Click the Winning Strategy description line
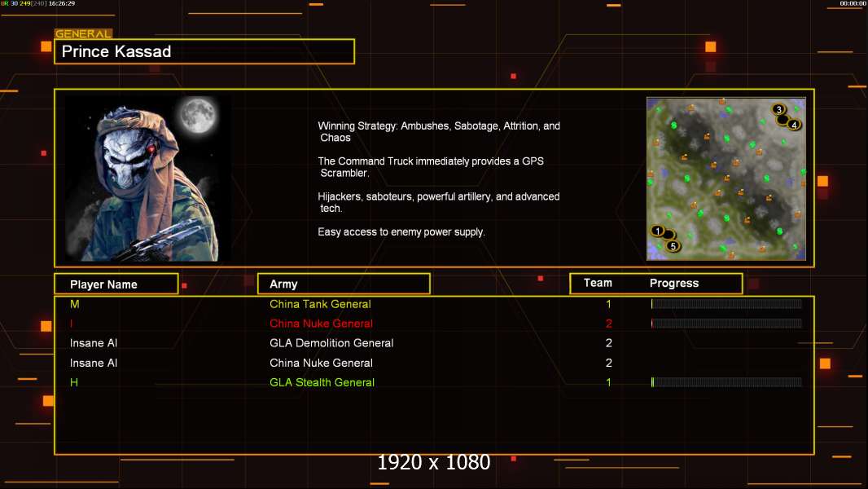Screen dimensions: 868x489 439,132
